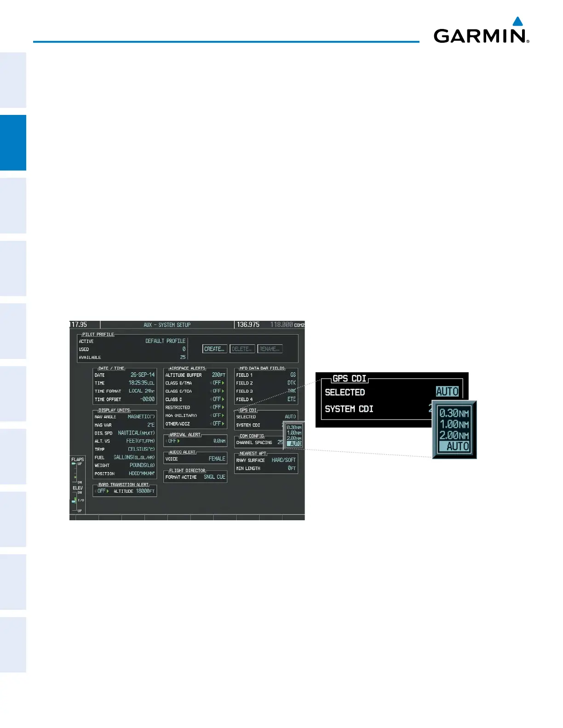This screenshot has height=728, width=563.
Task: Open the FIELD 3 TRK data bar field
Action: pos(292,391)
